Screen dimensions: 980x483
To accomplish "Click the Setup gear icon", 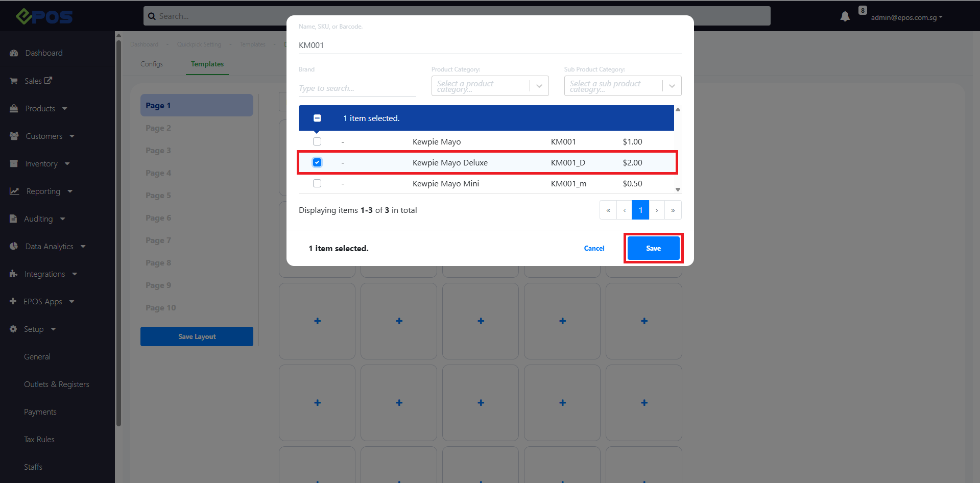I will 13,329.
